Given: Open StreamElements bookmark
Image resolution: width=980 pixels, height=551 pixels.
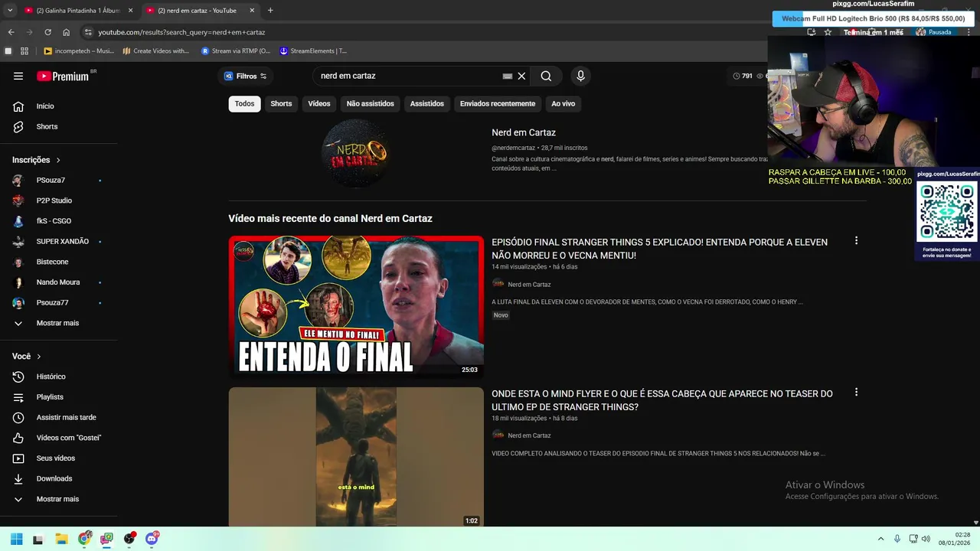Looking at the screenshot, I should [313, 51].
